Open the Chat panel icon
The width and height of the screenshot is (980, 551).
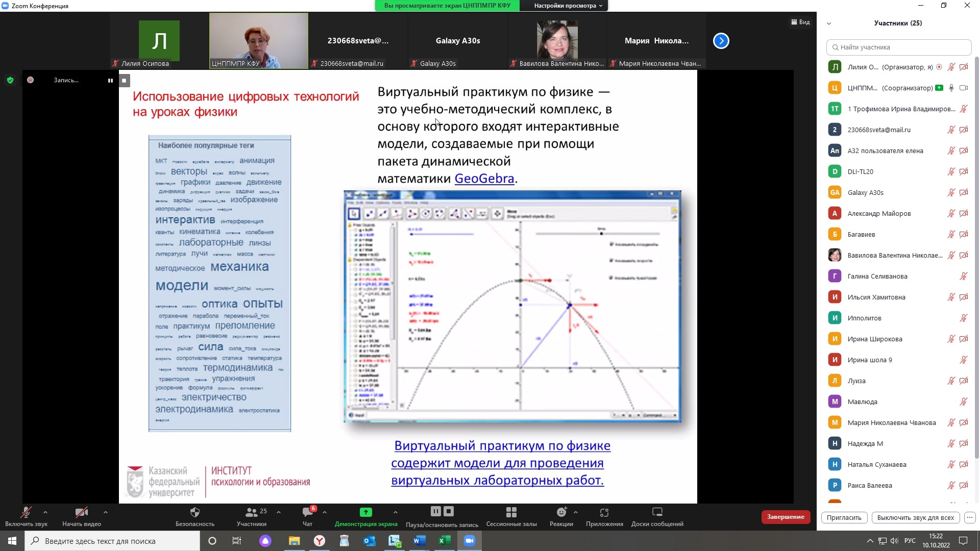(x=307, y=512)
